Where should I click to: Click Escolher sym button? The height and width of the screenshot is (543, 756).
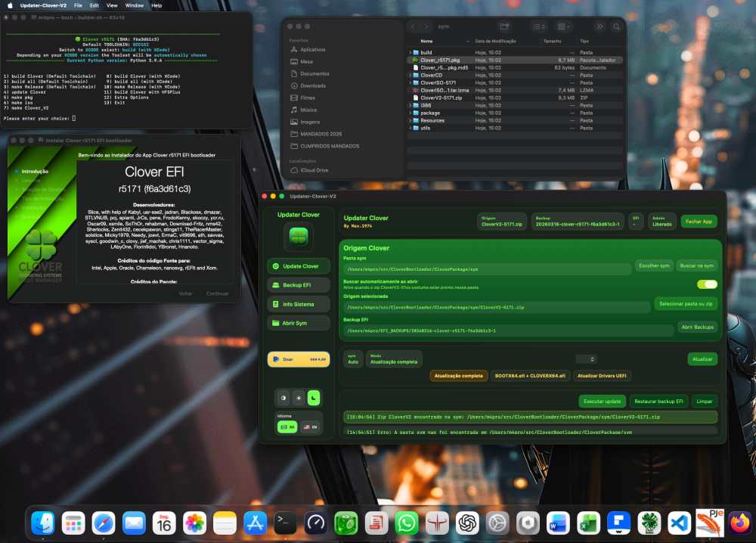click(x=654, y=265)
